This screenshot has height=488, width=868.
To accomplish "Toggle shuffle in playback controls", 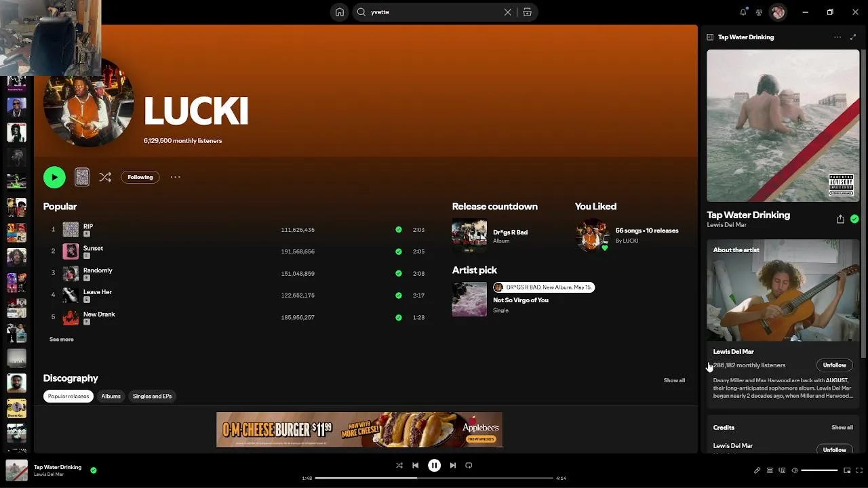I will click(399, 466).
